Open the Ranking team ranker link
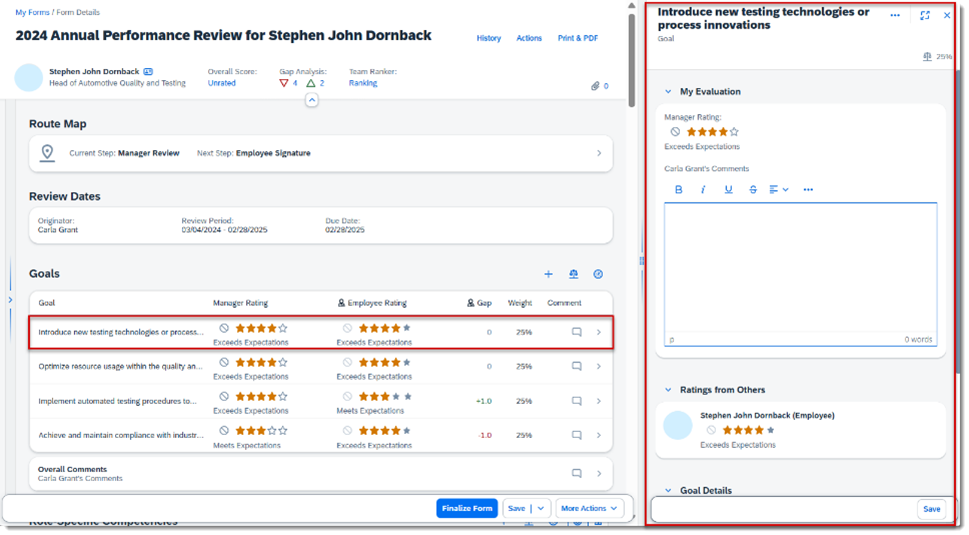The width and height of the screenshot is (969, 535). [363, 83]
